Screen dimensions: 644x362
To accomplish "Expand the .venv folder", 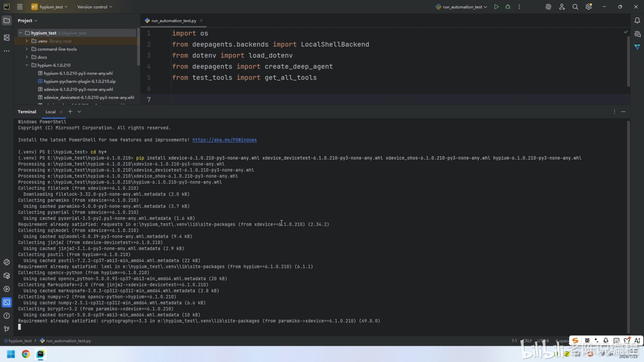I will 27,41.
